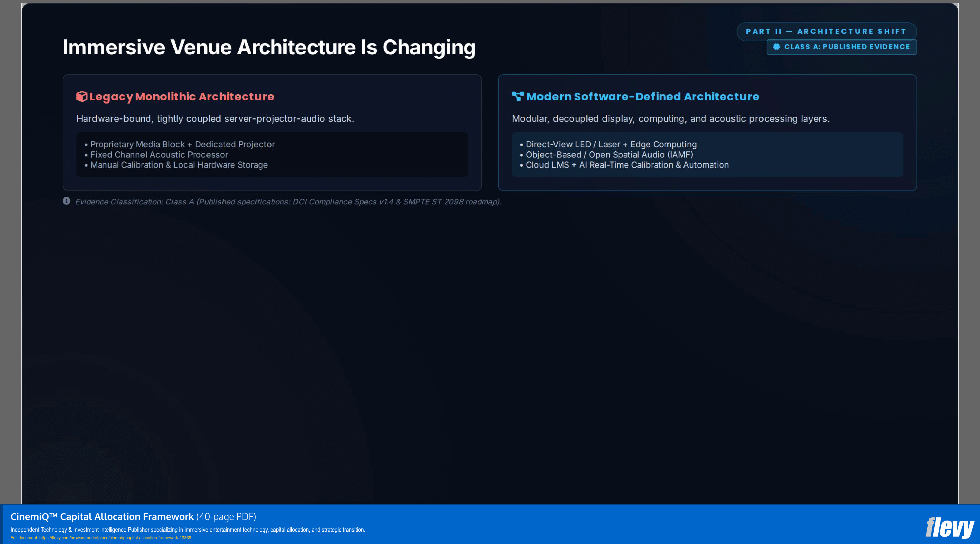
Task: Click the Fixed Channel Acoustic Processor bullet
Action: pyautogui.click(x=156, y=155)
